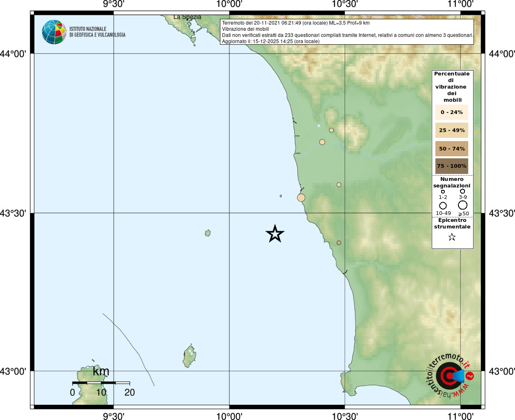Pick the 25 - 49% legend color swatch

click(x=451, y=130)
